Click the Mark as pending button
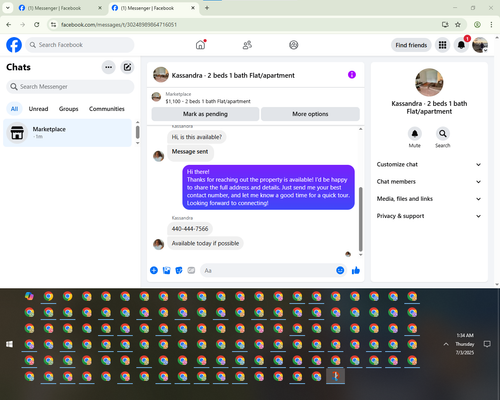The image size is (500, 400). [205, 114]
